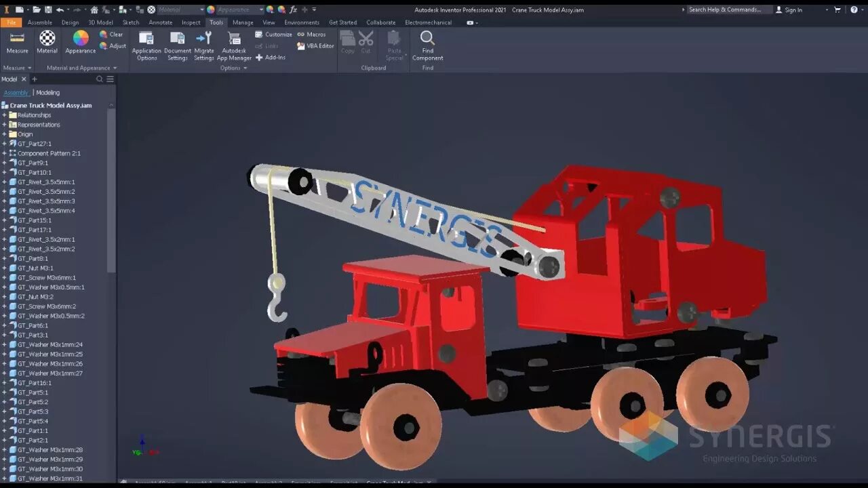
Task: Close the Model browser tab
Action: click(24, 79)
